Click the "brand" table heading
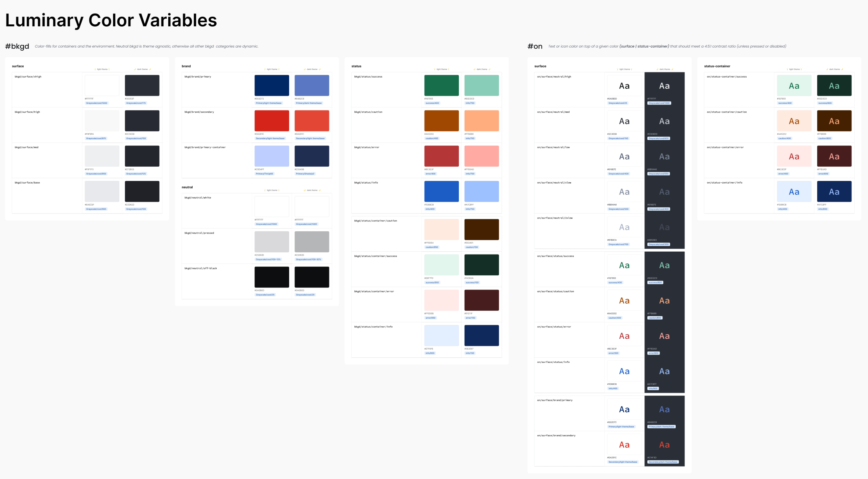The height and width of the screenshot is (479, 868). [186, 66]
